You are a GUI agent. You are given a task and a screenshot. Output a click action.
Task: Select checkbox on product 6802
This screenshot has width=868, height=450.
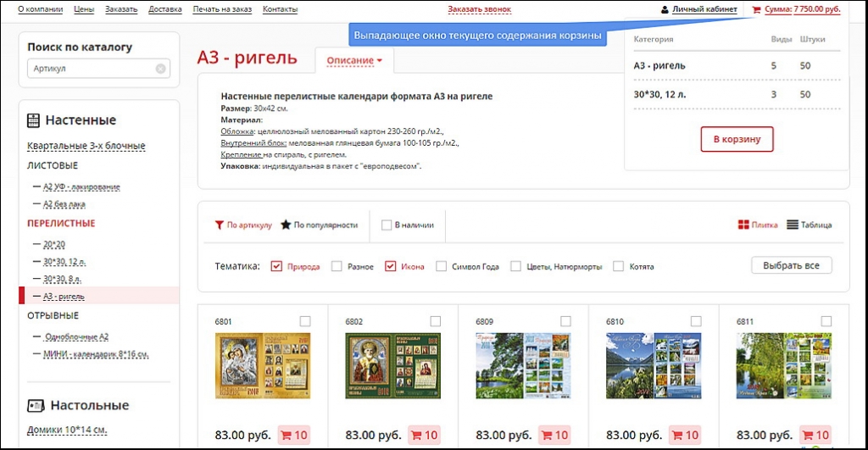pyautogui.click(x=436, y=321)
